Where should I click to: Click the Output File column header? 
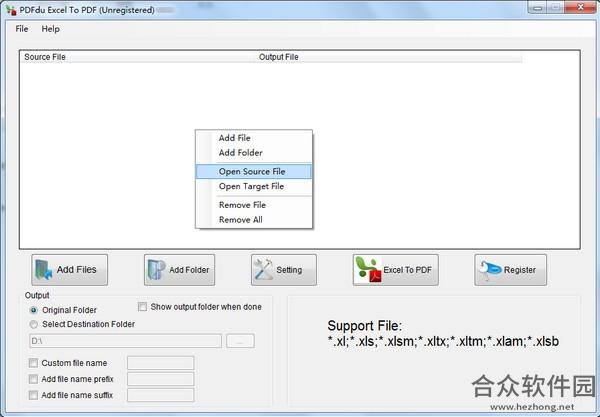pos(389,57)
